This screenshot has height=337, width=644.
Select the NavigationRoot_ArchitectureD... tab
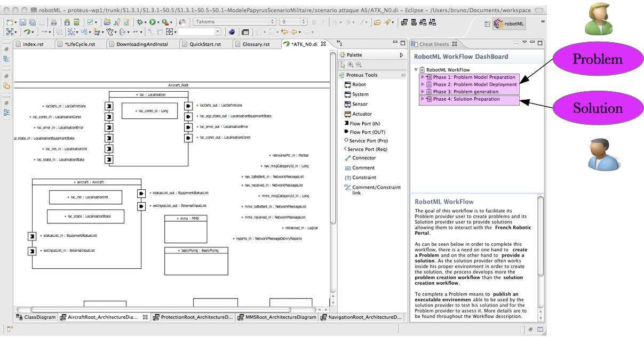click(360, 317)
